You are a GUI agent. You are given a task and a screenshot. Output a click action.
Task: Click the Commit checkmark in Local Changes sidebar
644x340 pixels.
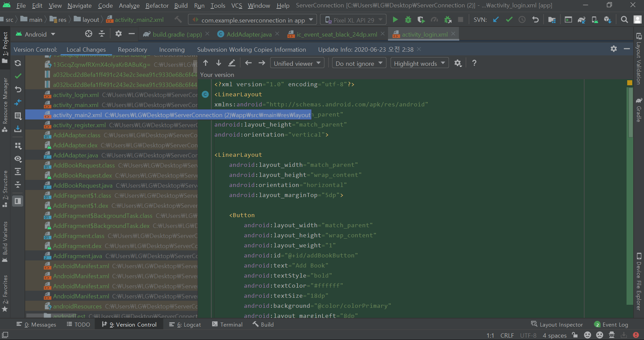click(18, 76)
